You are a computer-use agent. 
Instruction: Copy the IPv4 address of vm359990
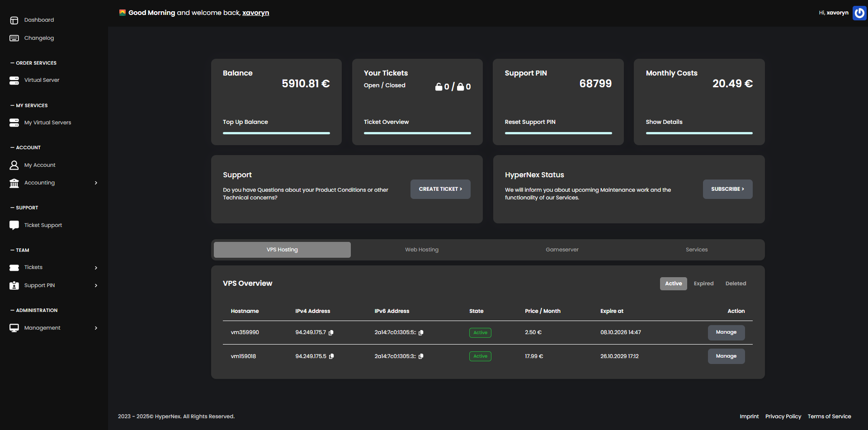pyautogui.click(x=331, y=332)
